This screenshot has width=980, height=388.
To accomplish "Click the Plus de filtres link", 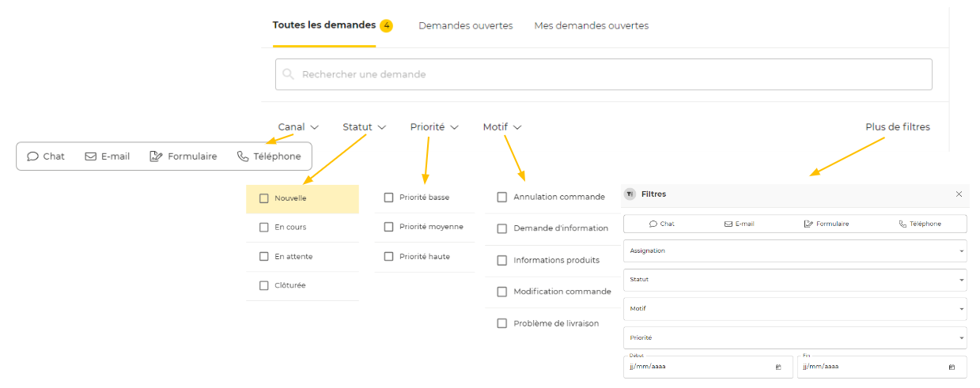I will [x=897, y=126].
